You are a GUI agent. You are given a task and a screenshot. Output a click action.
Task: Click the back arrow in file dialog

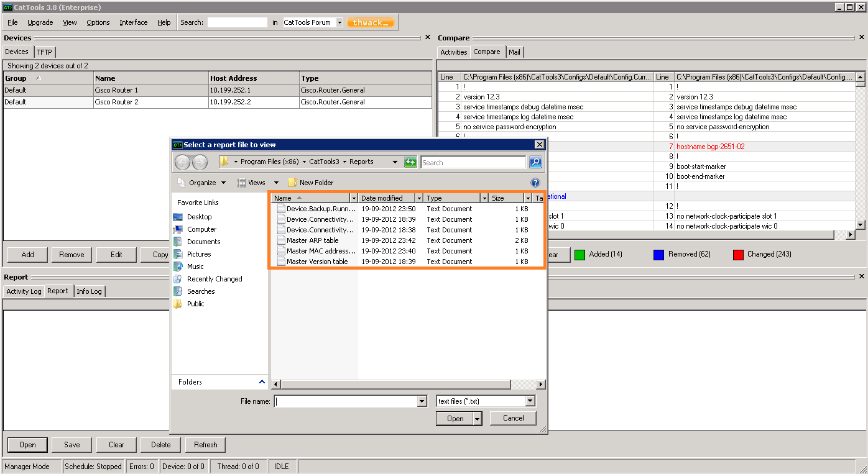click(182, 163)
